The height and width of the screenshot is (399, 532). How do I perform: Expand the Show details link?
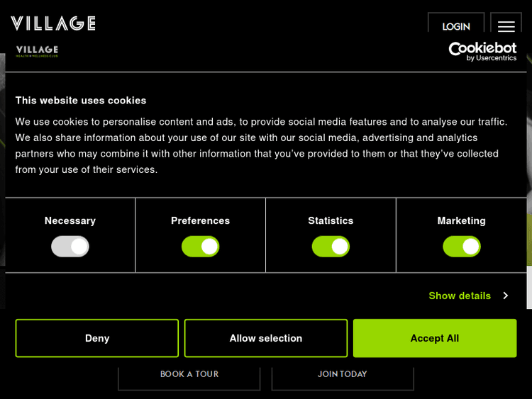pyautogui.click(x=460, y=296)
